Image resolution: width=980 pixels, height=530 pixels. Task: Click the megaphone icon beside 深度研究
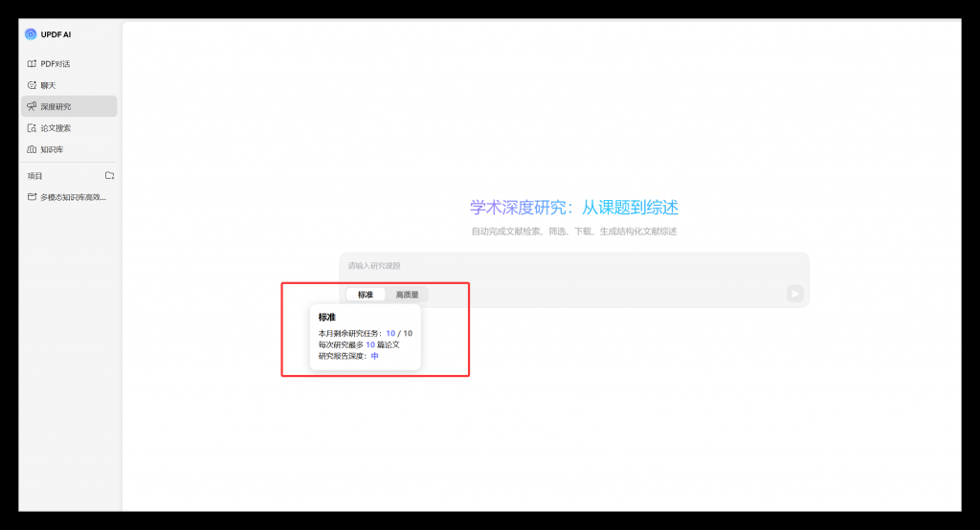pyautogui.click(x=32, y=106)
